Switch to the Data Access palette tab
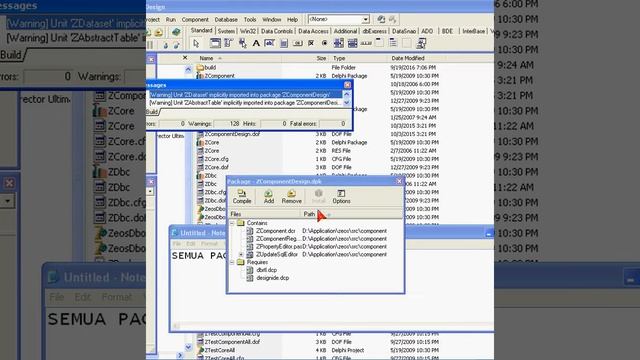The height and width of the screenshot is (360, 640). pos(313,31)
